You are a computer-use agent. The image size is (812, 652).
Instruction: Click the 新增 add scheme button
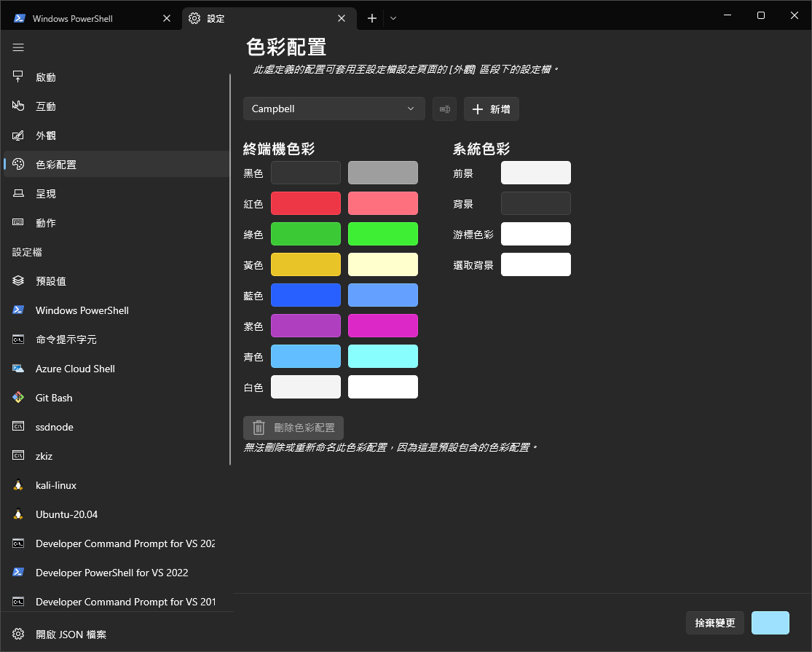[x=492, y=109]
